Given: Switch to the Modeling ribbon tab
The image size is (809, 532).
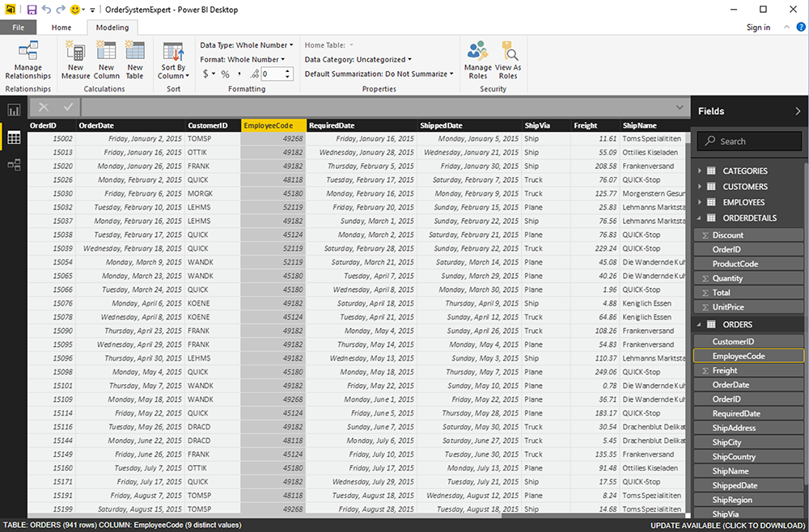Looking at the screenshot, I should click(x=112, y=27).
